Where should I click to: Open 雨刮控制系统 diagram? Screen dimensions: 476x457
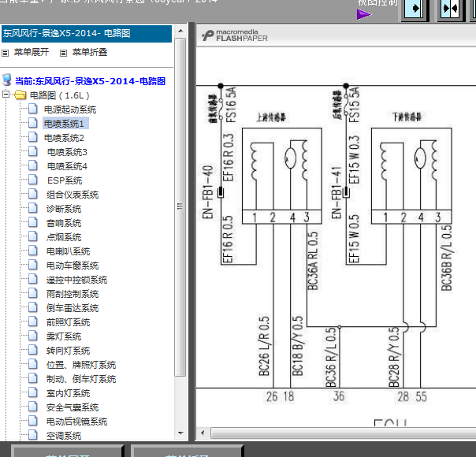(73, 294)
